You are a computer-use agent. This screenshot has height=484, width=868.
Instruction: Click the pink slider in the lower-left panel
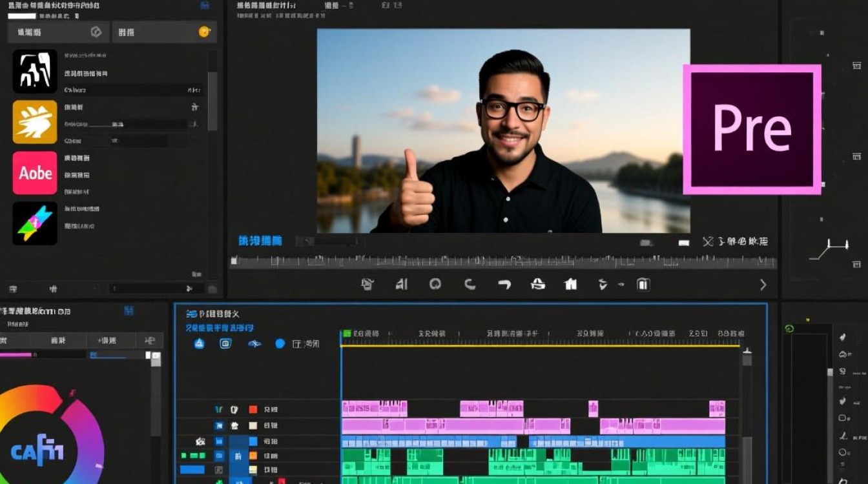(16, 354)
